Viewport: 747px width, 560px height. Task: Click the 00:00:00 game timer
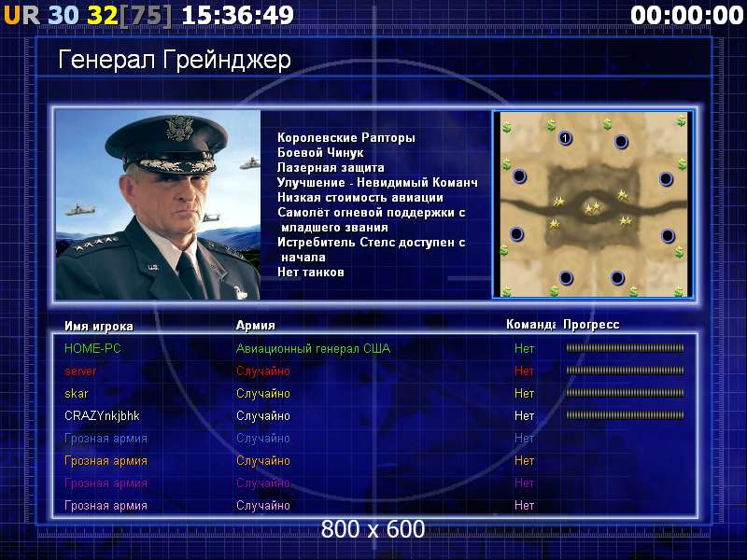point(686,15)
